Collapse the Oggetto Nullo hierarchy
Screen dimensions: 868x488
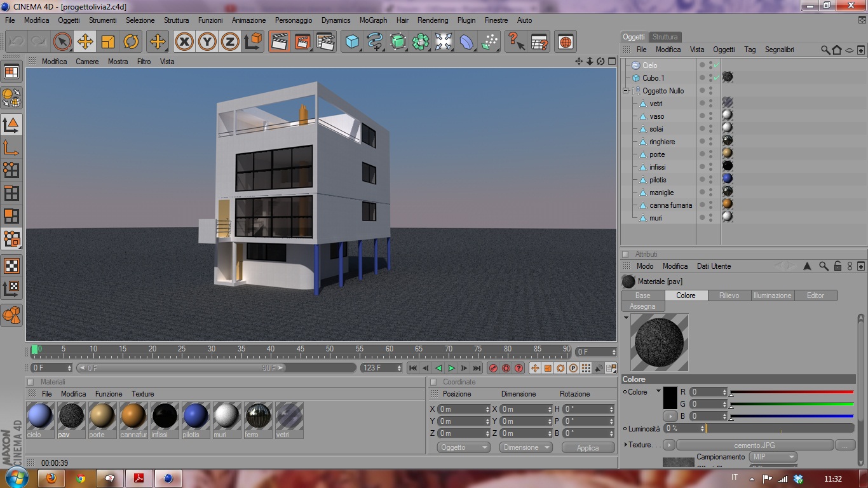click(x=626, y=91)
